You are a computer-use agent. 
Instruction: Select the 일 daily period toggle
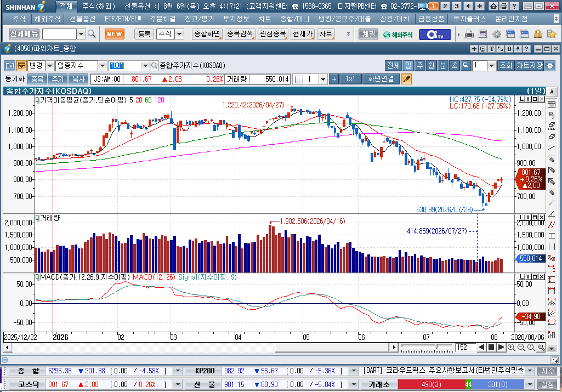[408, 66]
